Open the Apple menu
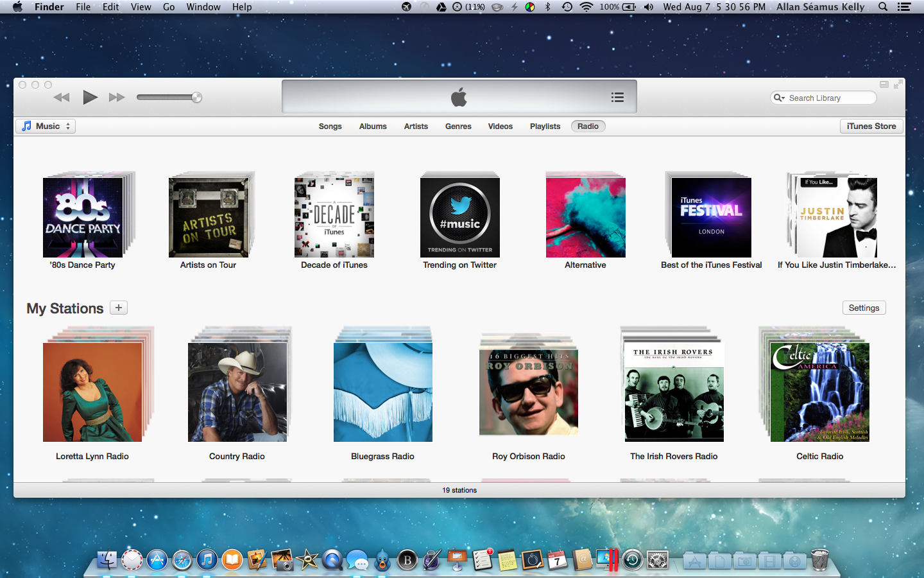This screenshot has width=924, height=578. (17, 7)
